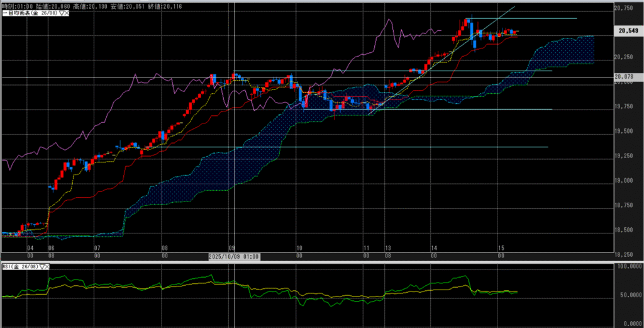
Task: Click the crosshair price tag 20,078
Action: click(x=626, y=77)
